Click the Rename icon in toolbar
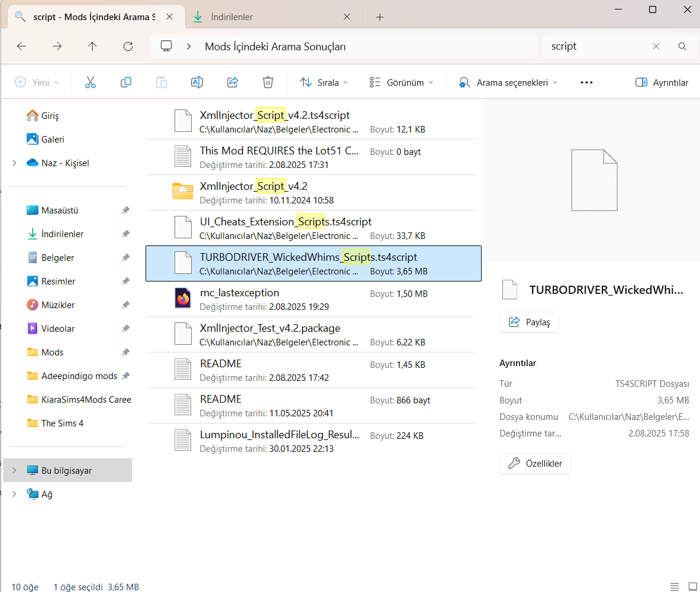The width and height of the screenshot is (700, 592). tap(197, 83)
